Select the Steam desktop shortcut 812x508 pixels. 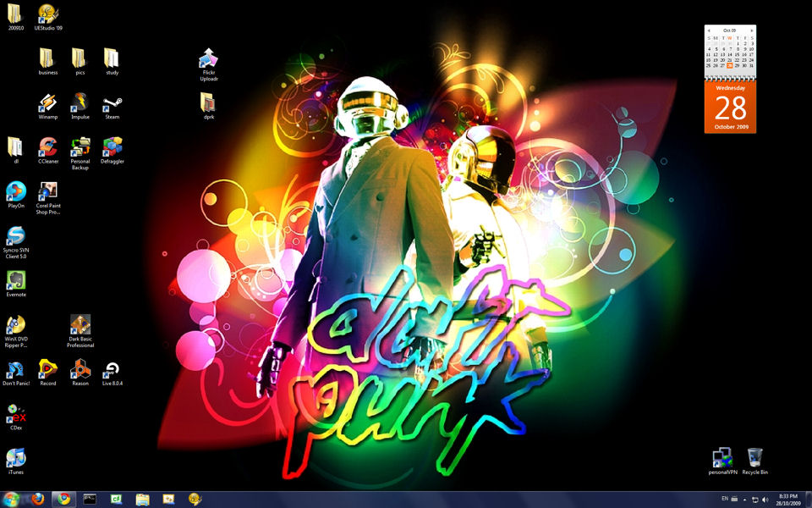[112, 107]
